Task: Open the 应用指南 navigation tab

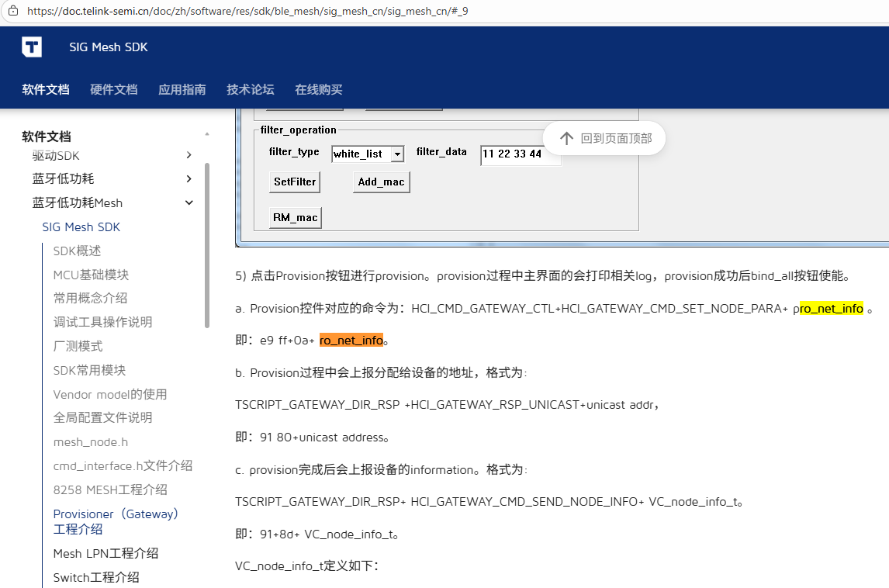Action: (182, 89)
